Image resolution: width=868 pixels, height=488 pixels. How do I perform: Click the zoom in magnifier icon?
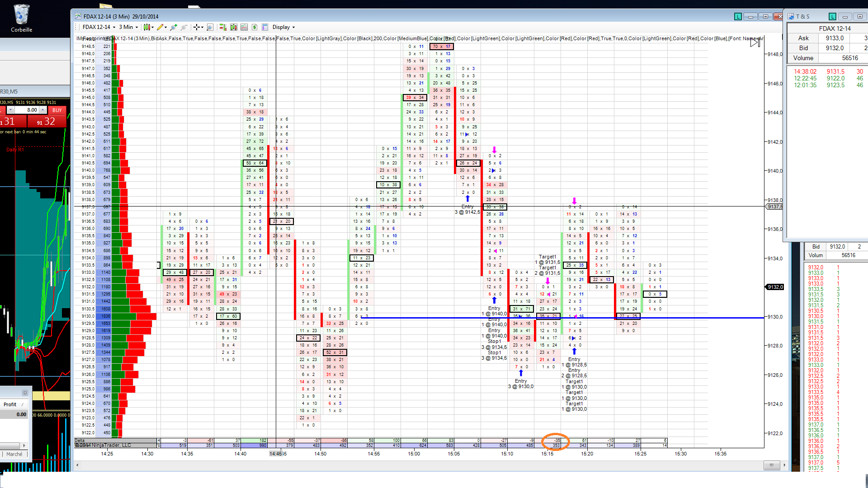(174, 27)
